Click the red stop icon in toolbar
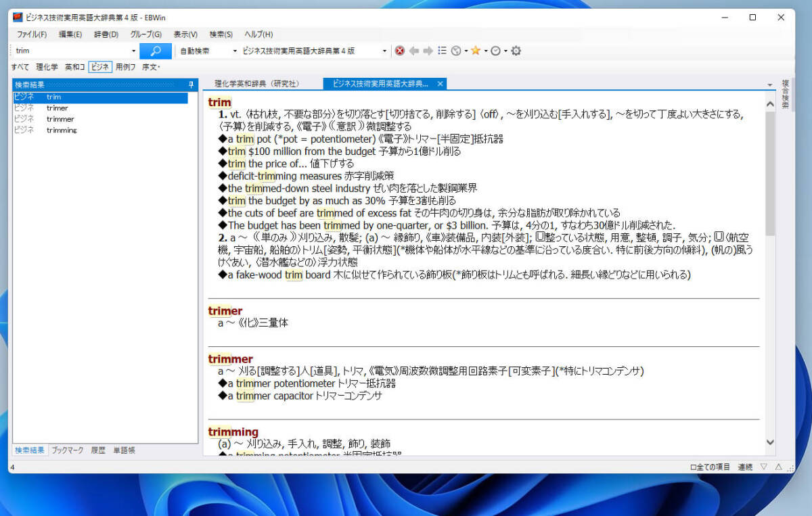Image resolution: width=812 pixels, height=516 pixels. click(400, 51)
